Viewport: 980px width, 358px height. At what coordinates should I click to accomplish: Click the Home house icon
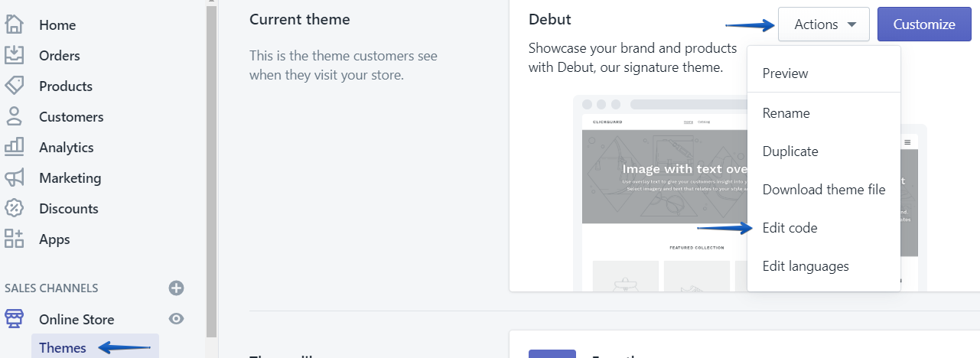tap(15, 24)
